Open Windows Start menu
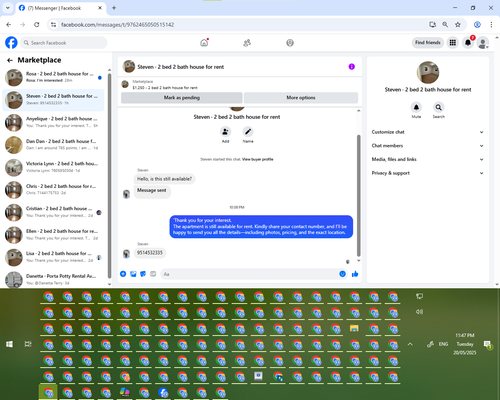 click(9, 344)
